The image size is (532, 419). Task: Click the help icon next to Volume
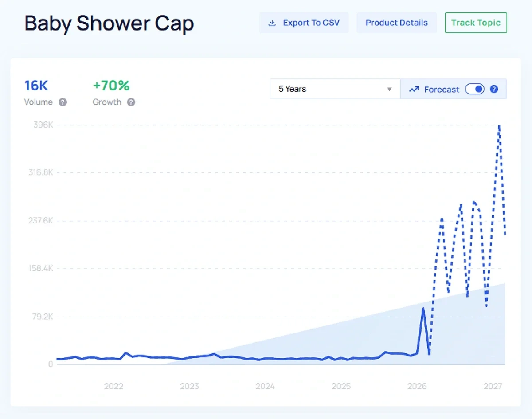(x=63, y=102)
